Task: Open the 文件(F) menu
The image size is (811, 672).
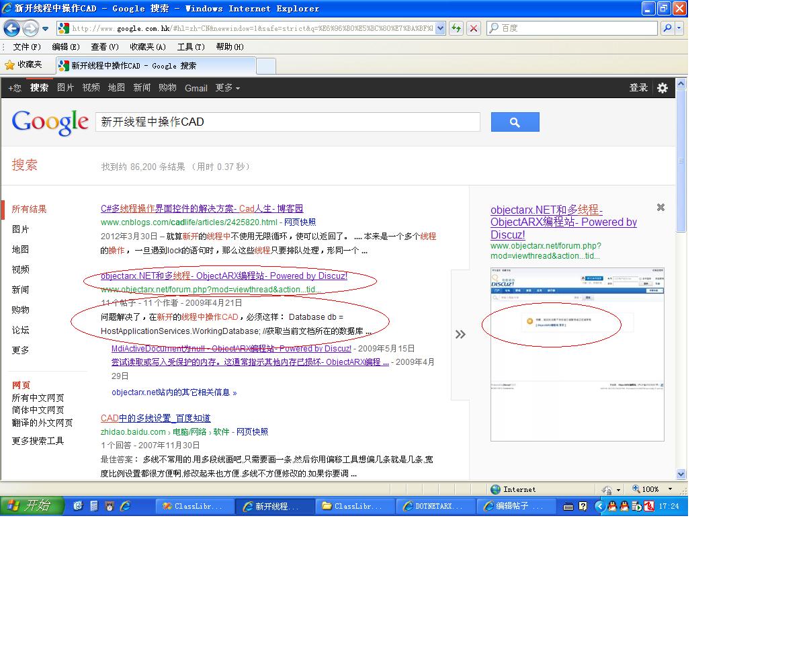Action: pos(27,47)
